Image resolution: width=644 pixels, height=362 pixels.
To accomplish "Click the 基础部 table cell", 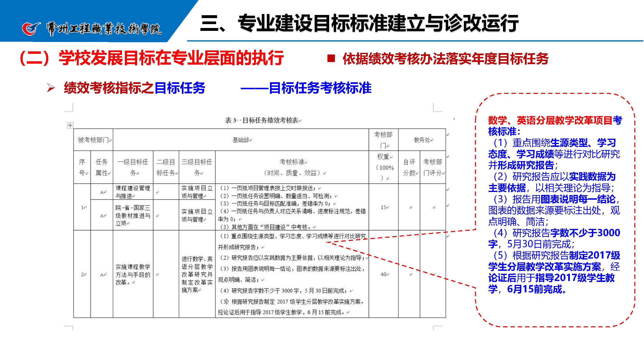I will [241, 140].
